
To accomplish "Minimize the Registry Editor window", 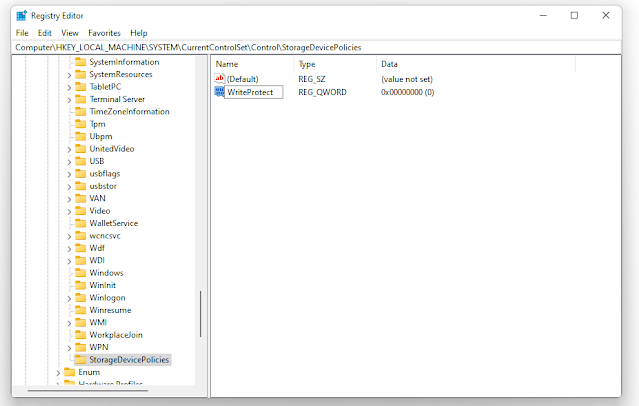I will pos(543,15).
